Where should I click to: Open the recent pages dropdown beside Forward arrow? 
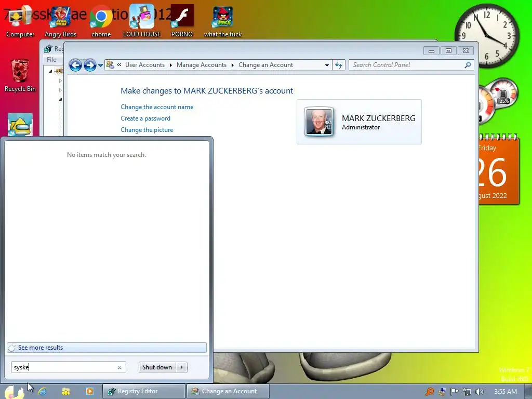point(100,65)
